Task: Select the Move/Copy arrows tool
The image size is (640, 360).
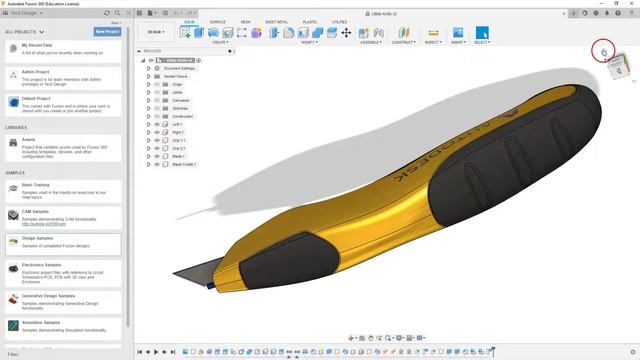Action: pos(346,33)
